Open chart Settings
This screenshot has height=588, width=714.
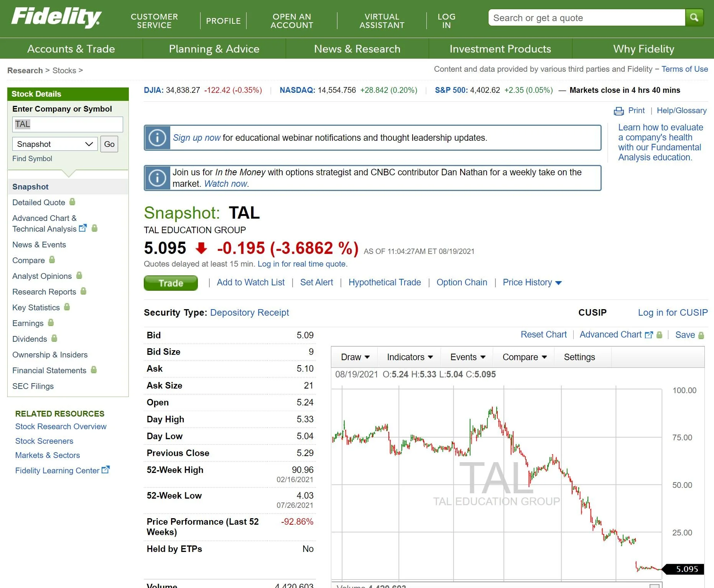579,357
